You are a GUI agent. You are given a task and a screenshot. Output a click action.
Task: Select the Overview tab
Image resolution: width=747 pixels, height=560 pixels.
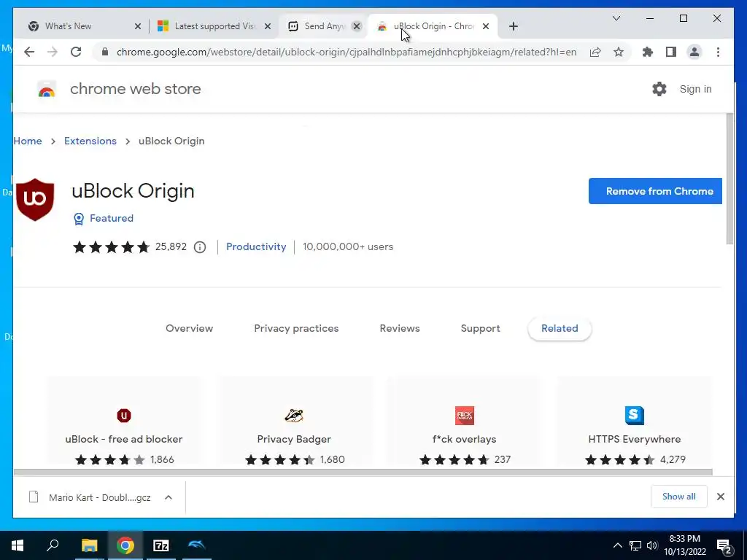[x=189, y=329]
